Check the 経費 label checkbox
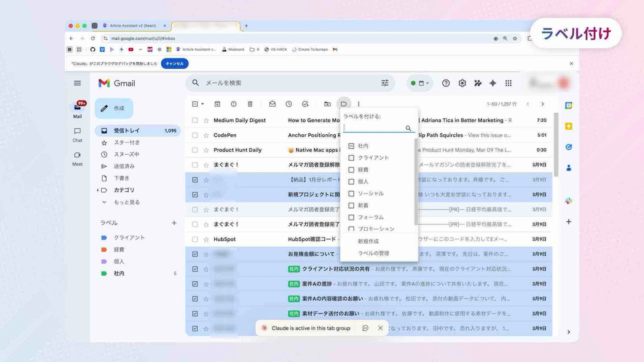 [x=351, y=170]
